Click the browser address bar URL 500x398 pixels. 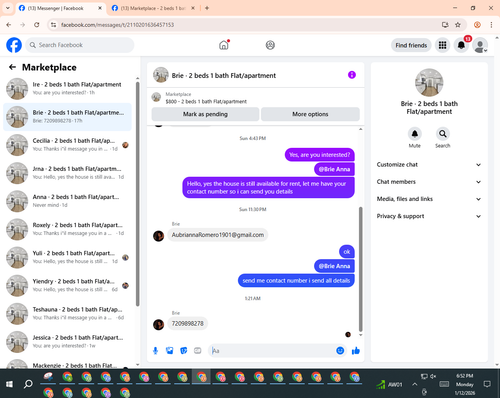pyautogui.click(x=117, y=25)
